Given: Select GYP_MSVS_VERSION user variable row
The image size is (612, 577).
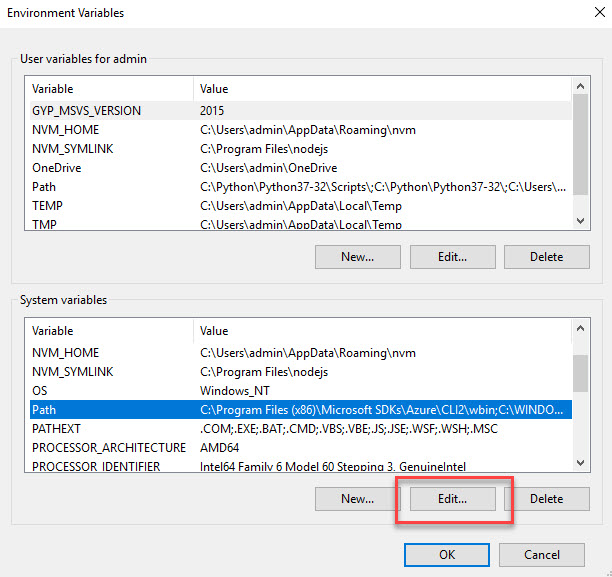Looking at the screenshot, I should point(86,111).
